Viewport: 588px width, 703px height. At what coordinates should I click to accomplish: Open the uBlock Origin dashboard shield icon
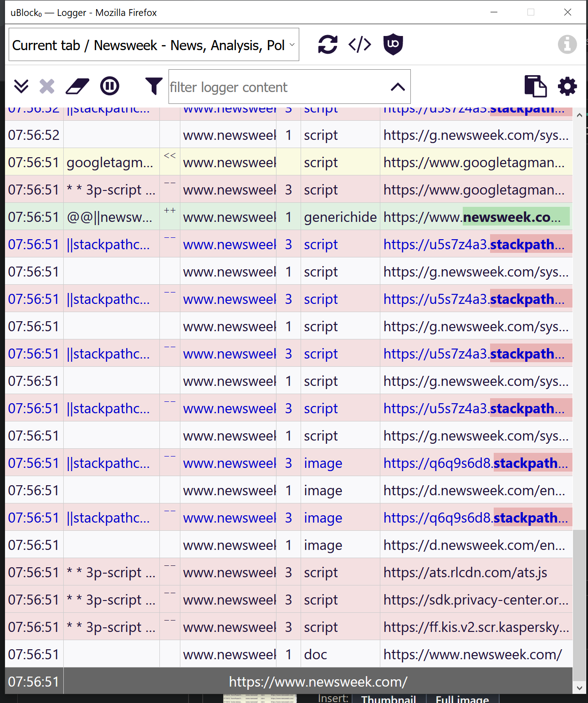tap(393, 45)
